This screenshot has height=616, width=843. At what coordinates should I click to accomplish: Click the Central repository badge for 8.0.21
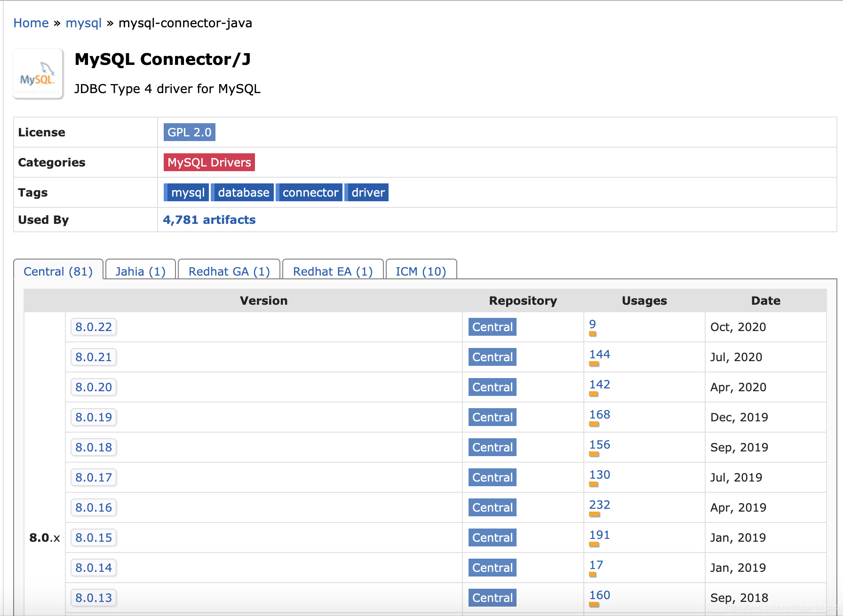[493, 357]
